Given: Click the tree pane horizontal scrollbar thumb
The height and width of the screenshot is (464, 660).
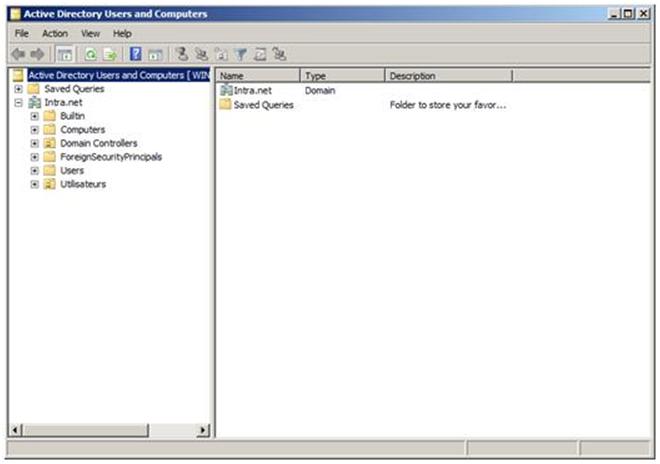Looking at the screenshot, I should point(85,430).
